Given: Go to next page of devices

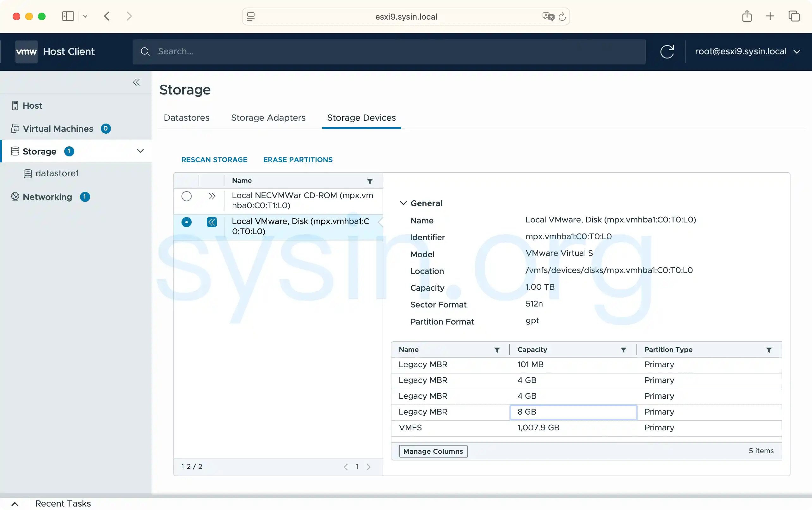Looking at the screenshot, I should point(369,467).
